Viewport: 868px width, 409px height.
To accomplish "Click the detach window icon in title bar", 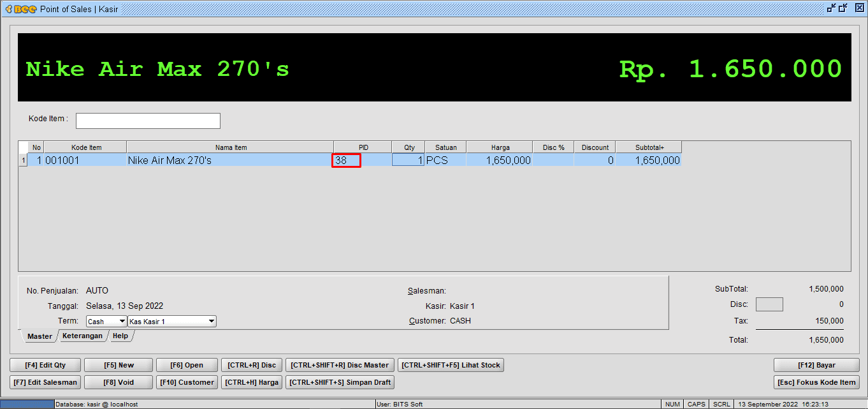I will point(831,8).
